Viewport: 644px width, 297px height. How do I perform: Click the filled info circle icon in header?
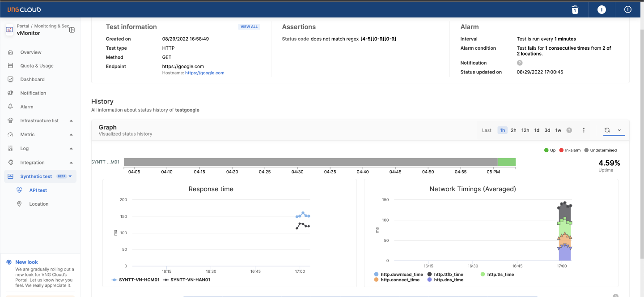point(602,9)
